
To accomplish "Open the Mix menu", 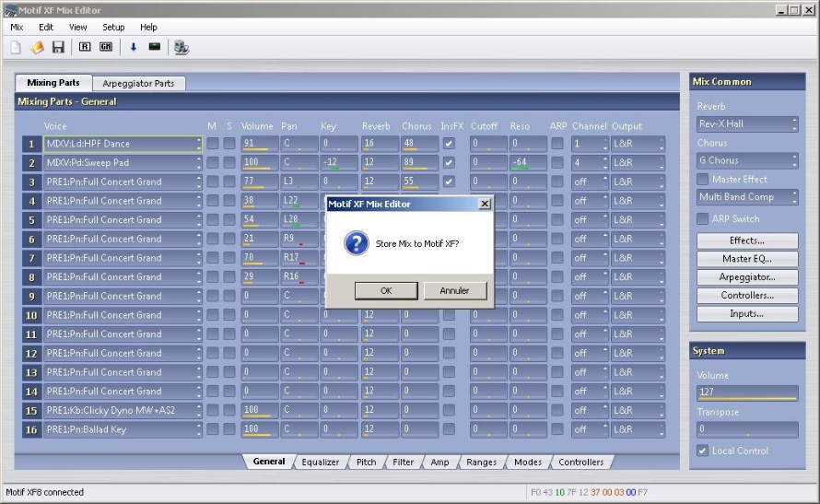I will point(17,28).
